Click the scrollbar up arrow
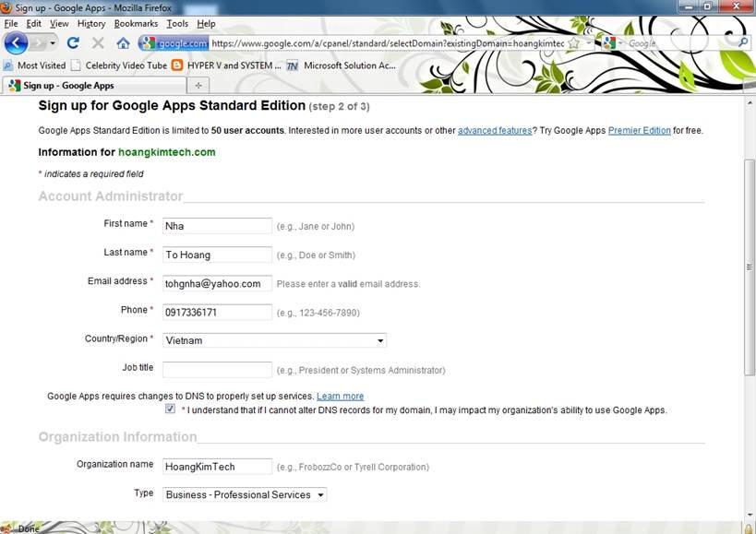Viewport: 756px width, 534px height. pos(750,102)
